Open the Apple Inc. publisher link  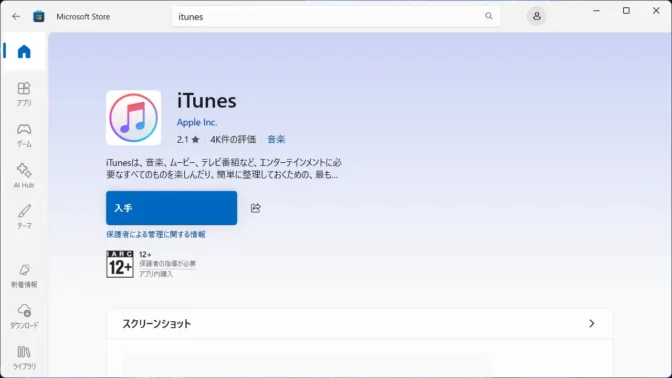(x=197, y=122)
